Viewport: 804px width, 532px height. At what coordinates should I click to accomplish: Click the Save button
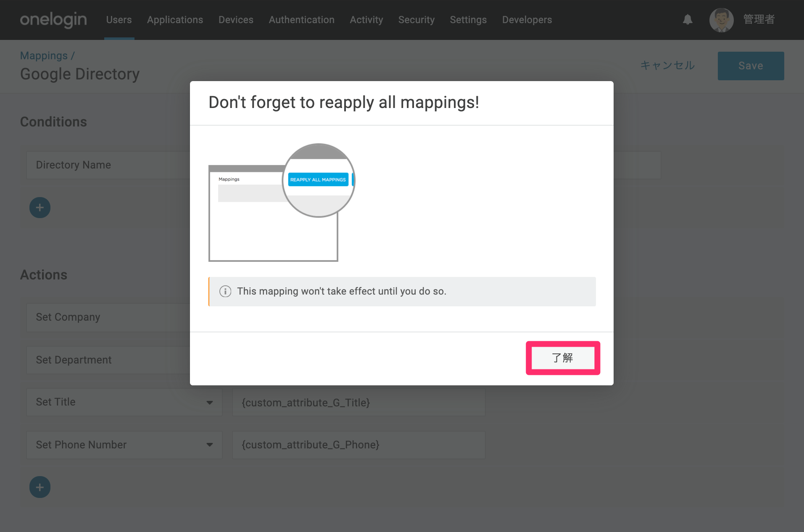(x=751, y=66)
